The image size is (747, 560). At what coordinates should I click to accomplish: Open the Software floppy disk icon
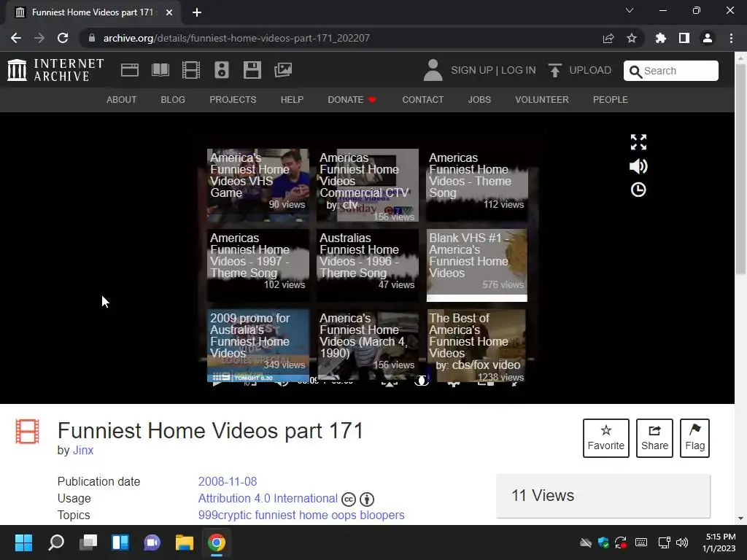[x=252, y=70]
